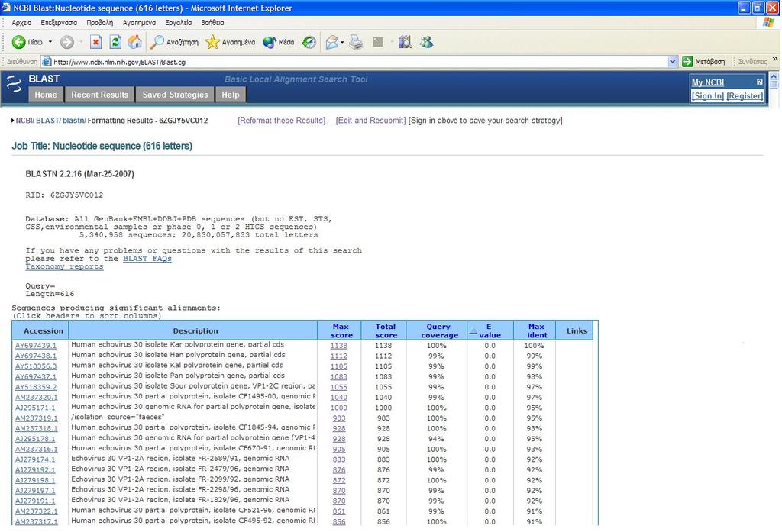Viewport: 782px width, 532px height.
Task: Click the Messenger people icon
Action: click(426, 43)
